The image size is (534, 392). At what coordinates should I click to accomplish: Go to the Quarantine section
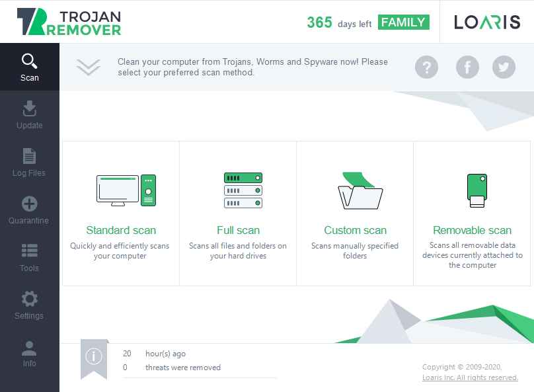point(30,210)
